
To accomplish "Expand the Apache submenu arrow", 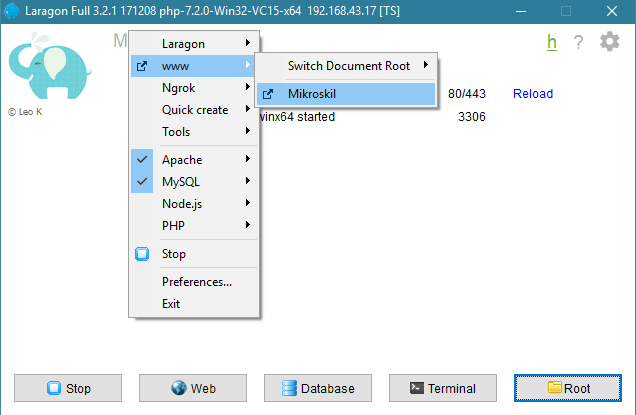I will tap(247, 159).
